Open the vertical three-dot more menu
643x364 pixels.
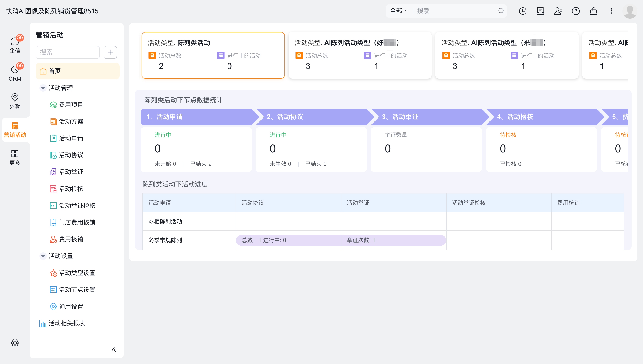[x=611, y=11]
